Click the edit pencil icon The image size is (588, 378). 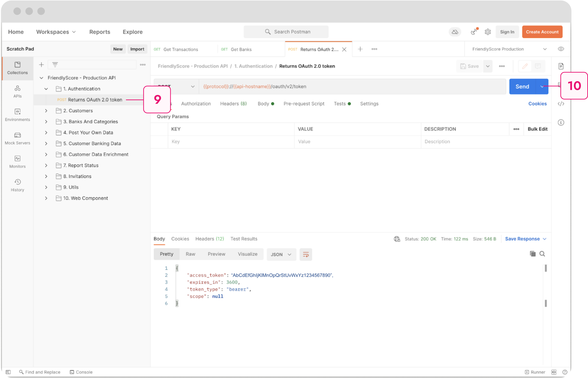click(525, 66)
